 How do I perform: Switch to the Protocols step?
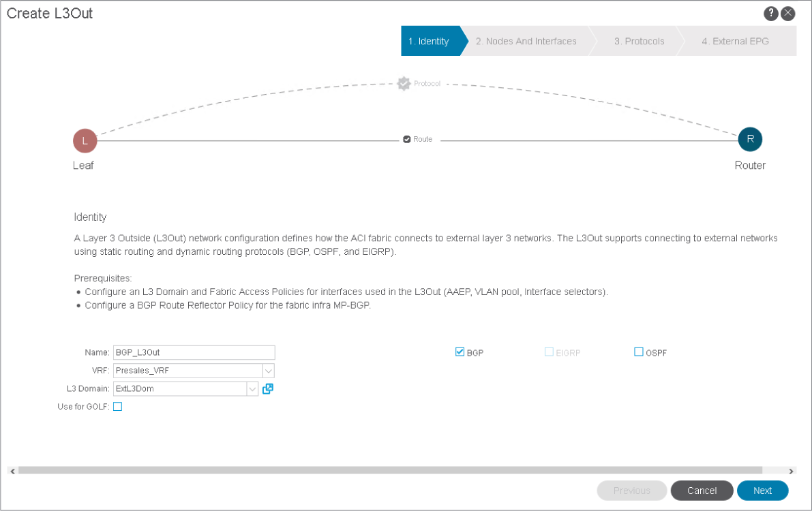click(639, 42)
